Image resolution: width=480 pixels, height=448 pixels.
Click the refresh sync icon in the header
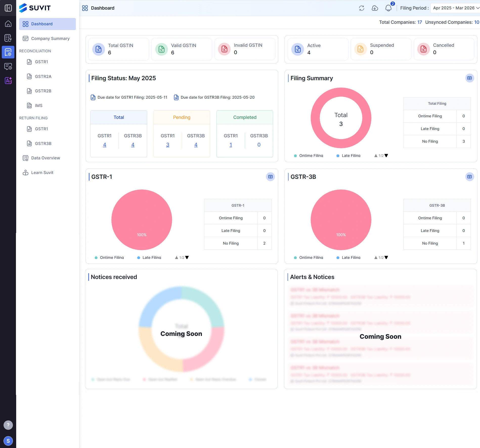click(x=361, y=8)
